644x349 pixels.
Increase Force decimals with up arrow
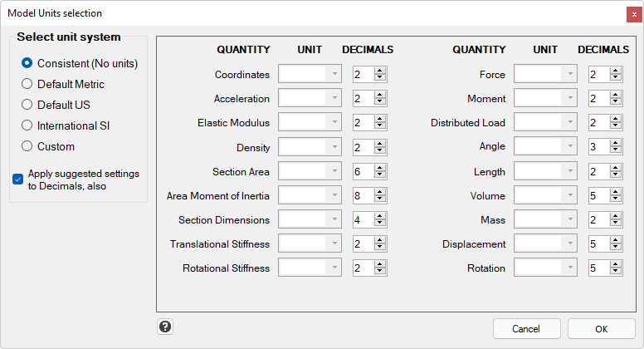[x=615, y=71]
